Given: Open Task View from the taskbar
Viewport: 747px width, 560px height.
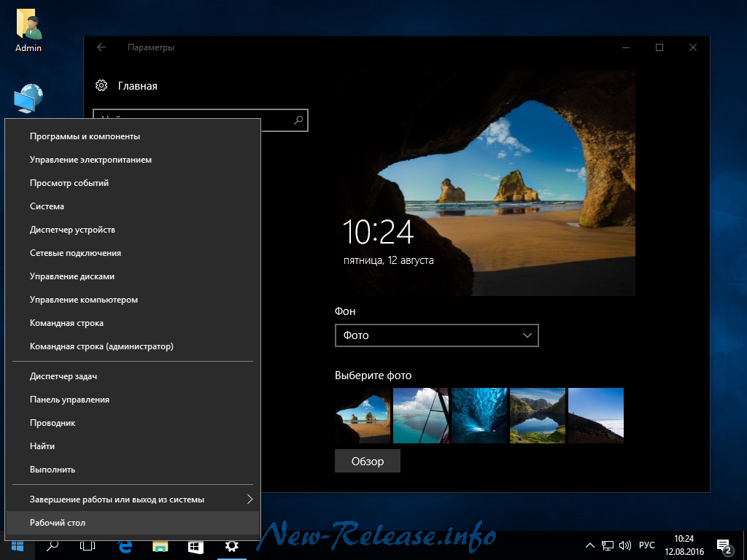Looking at the screenshot, I should 88,545.
